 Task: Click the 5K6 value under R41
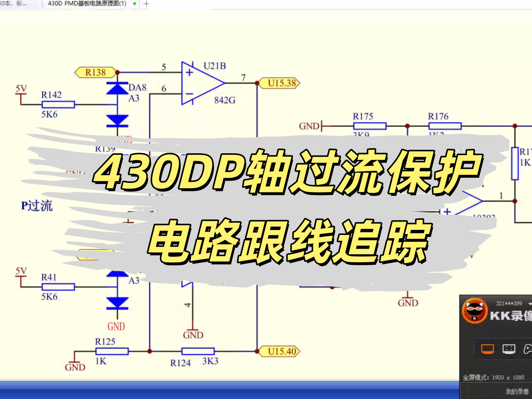click(x=50, y=297)
